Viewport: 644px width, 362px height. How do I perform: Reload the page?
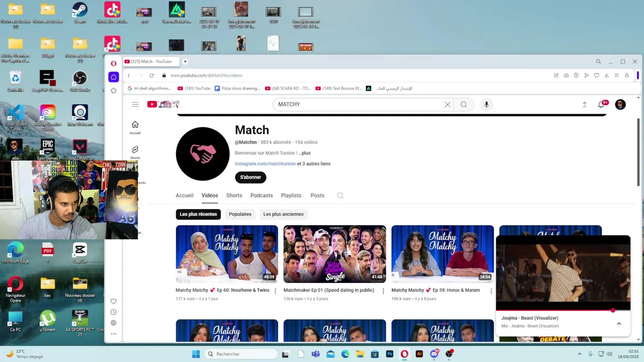coord(151,75)
